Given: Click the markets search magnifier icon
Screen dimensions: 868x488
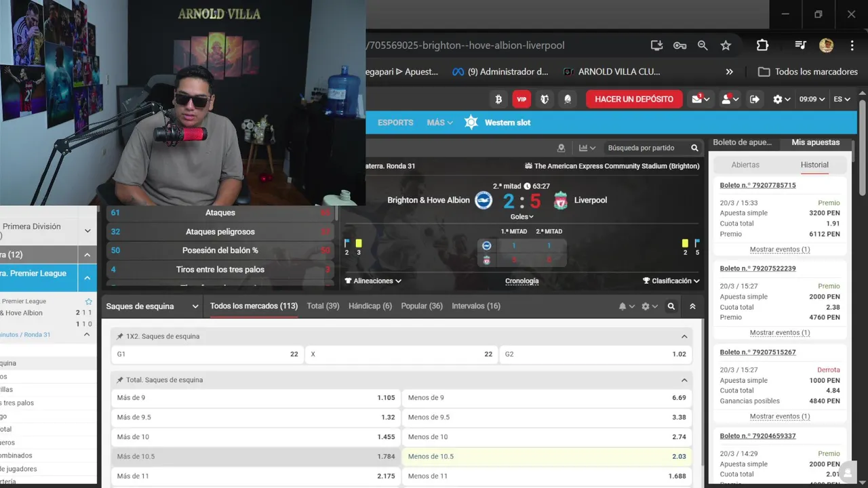Looking at the screenshot, I should pyautogui.click(x=671, y=306).
